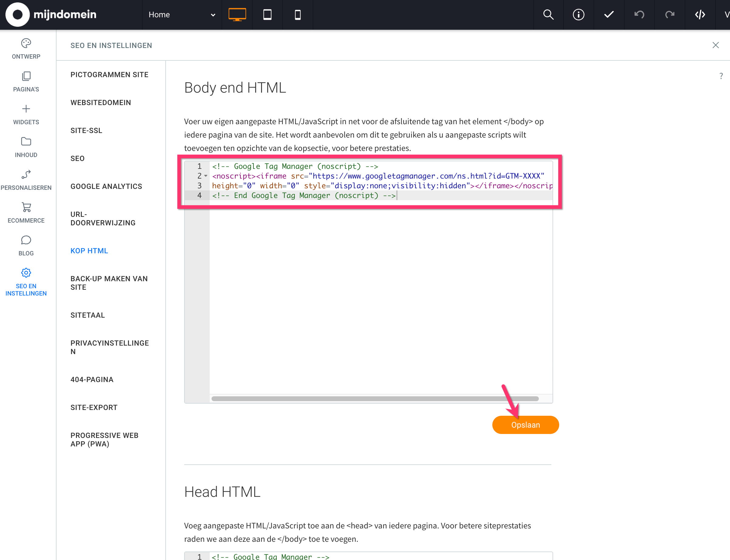Open the search magnifier icon
Viewport: 730px width, 560px height.
[548, 15]
